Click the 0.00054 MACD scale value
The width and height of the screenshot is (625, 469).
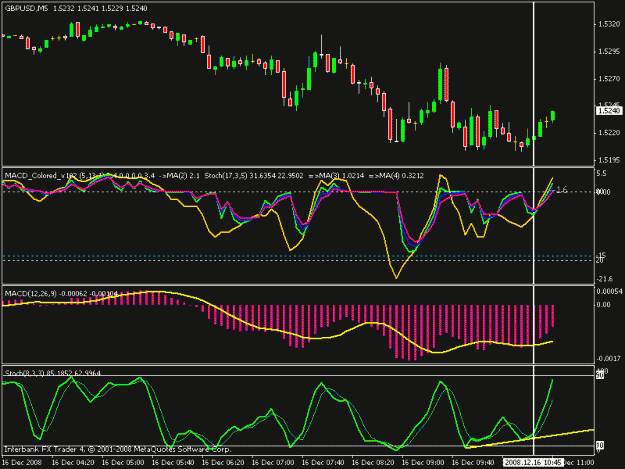tap(609, 292)
